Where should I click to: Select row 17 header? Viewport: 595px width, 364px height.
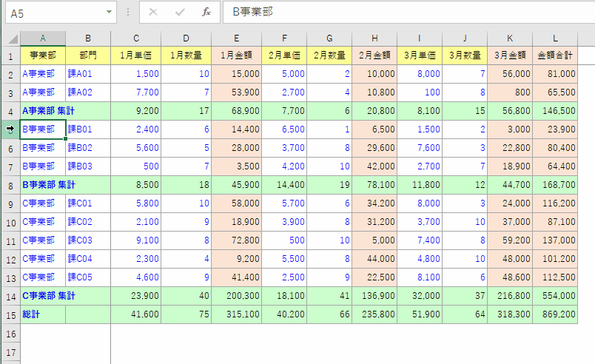10,352
